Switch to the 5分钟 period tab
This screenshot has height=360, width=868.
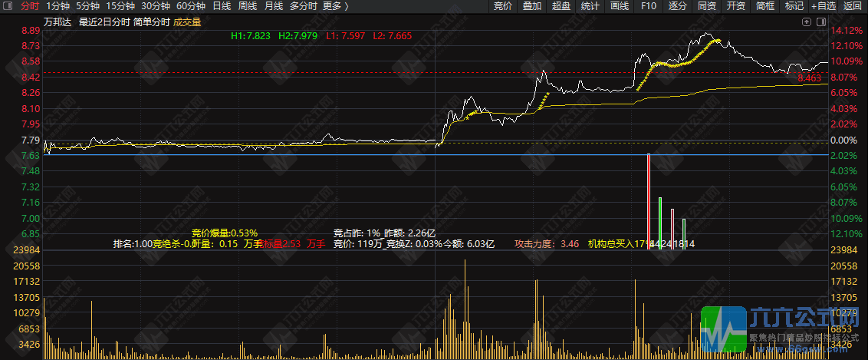pyautogui.click(x=87, y=7)
